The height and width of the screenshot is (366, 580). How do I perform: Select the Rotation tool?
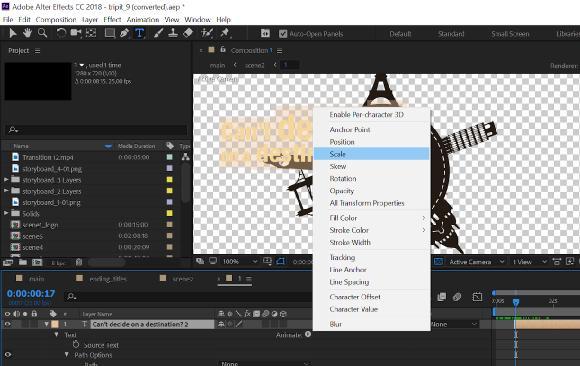point(61,33)
